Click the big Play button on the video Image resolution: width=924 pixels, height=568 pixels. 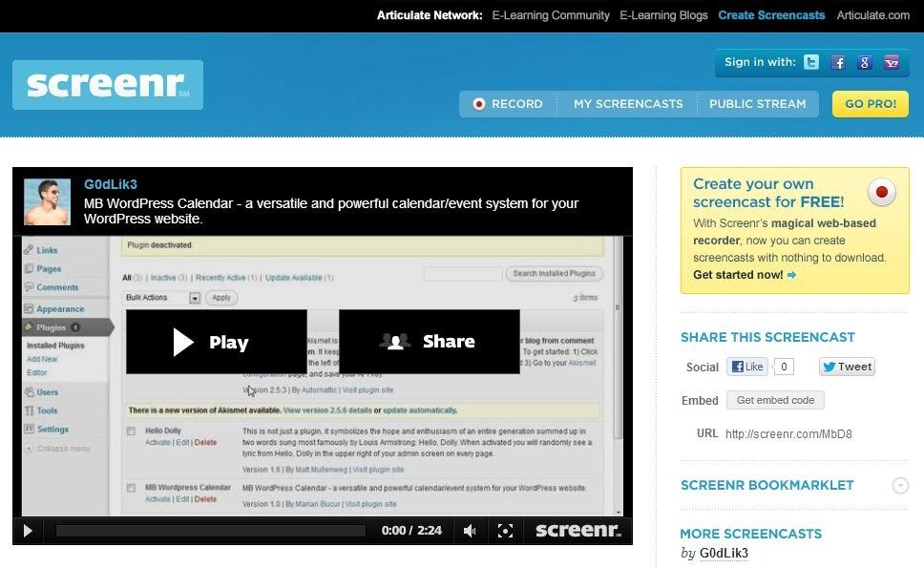[x=217, y=342]
